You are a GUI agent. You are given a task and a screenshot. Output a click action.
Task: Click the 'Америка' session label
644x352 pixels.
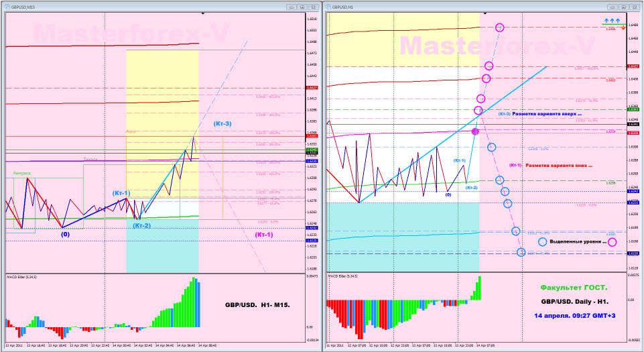[x=21, y=174]
